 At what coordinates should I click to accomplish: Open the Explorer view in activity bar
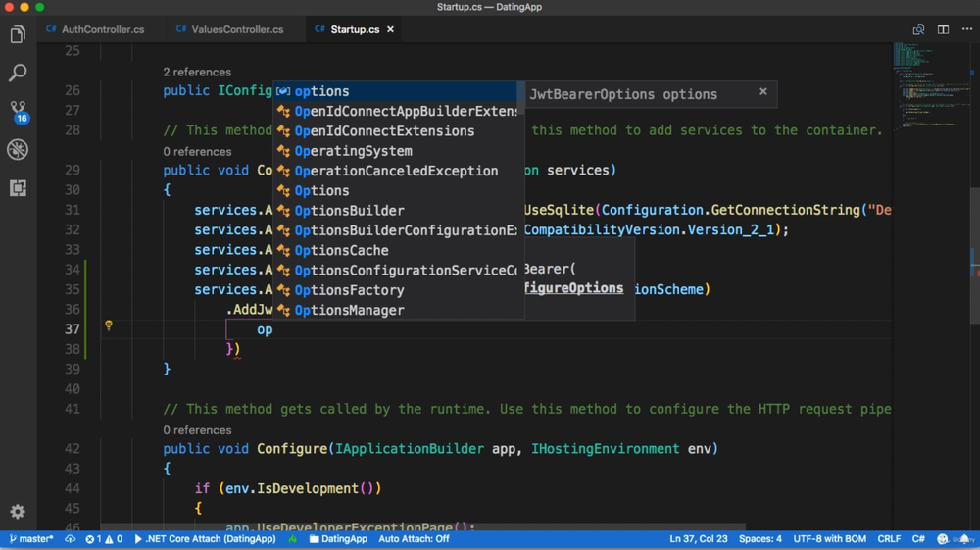18,35
